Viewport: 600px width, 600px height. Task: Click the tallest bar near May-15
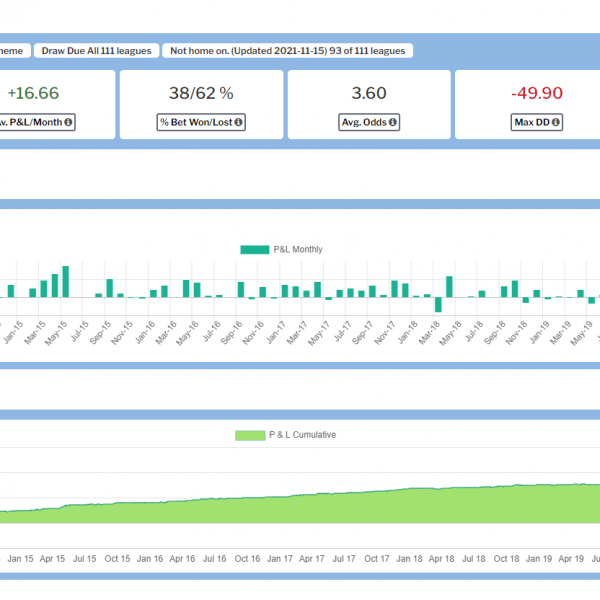tap(66, 282)
